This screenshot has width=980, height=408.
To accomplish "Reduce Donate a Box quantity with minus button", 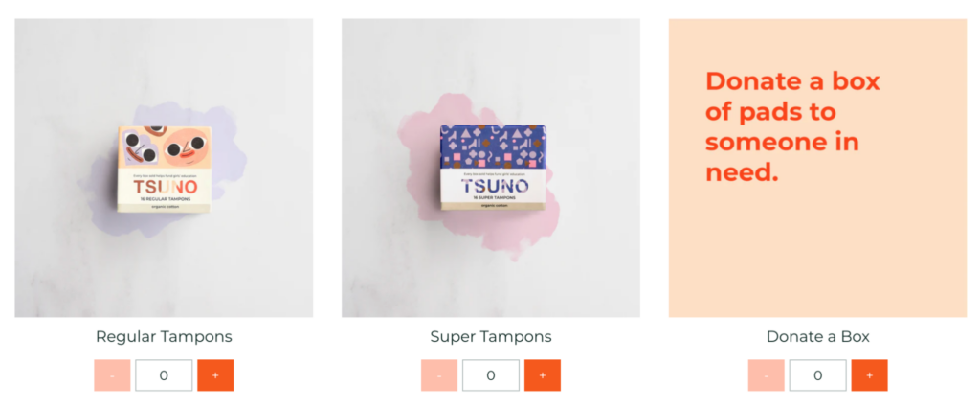I will click(767, 375).
